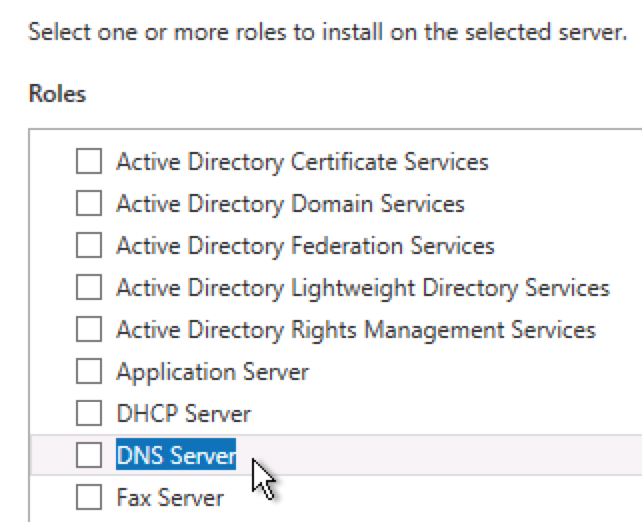Check the Active Directory Certificate Services checkbox
Image resolution: width=642 pixels, height=522 pixels.
coord(89,161)
